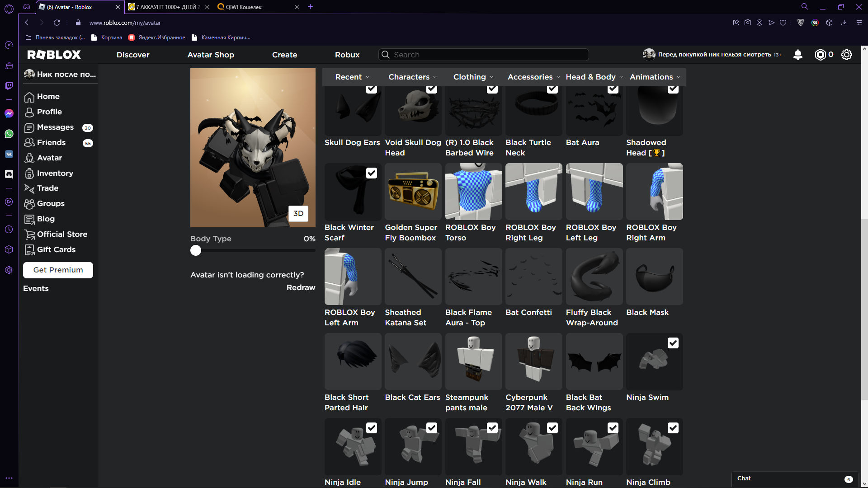Open the Create menu
The width and height of the screenshot is (868, 488).
284,55
